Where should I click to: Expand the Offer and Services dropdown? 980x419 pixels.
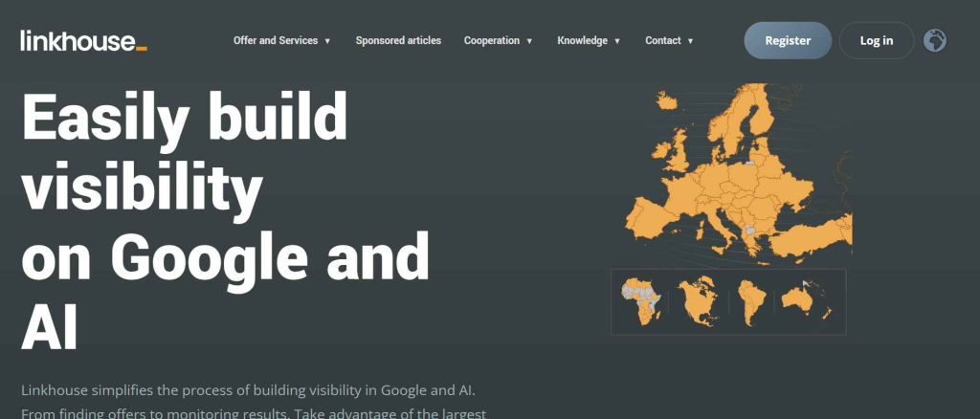coord(281,41)
